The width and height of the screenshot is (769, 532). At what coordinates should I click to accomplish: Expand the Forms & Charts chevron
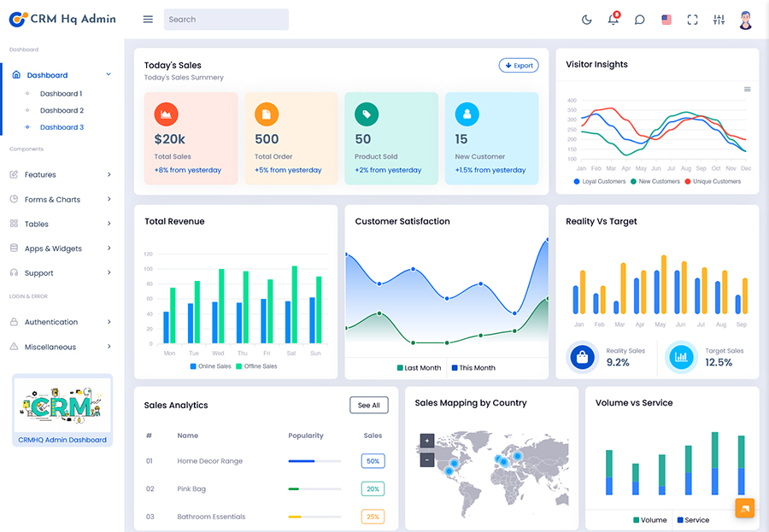[109, 199]
